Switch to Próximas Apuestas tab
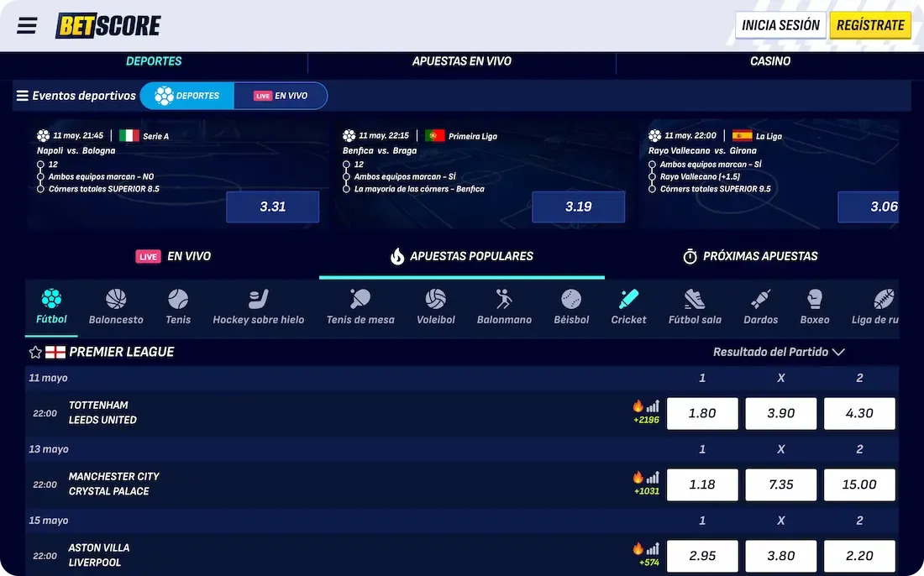 click(x=750, y=256)
